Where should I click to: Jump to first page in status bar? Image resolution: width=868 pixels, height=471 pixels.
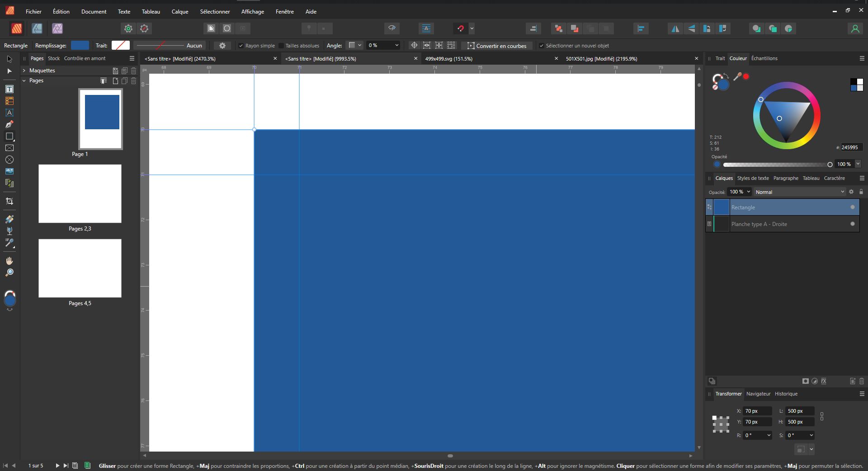[x=5, y=466]
